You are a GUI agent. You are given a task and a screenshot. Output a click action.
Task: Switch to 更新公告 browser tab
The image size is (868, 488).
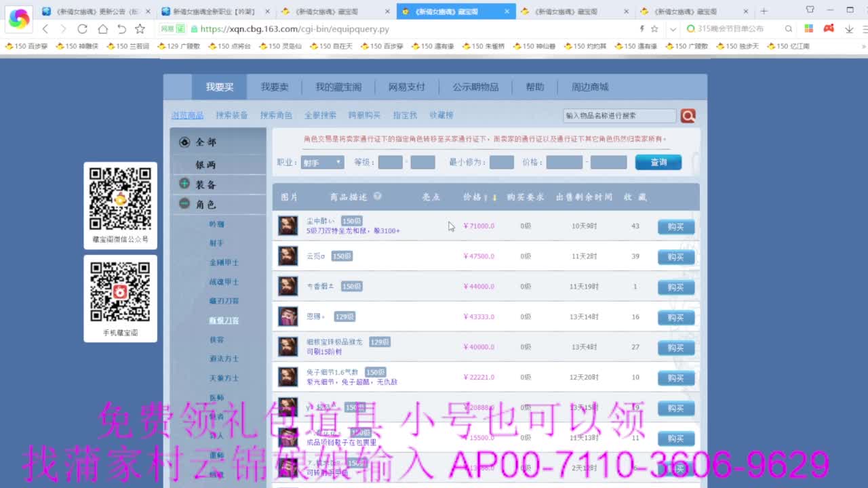(96, 12)
